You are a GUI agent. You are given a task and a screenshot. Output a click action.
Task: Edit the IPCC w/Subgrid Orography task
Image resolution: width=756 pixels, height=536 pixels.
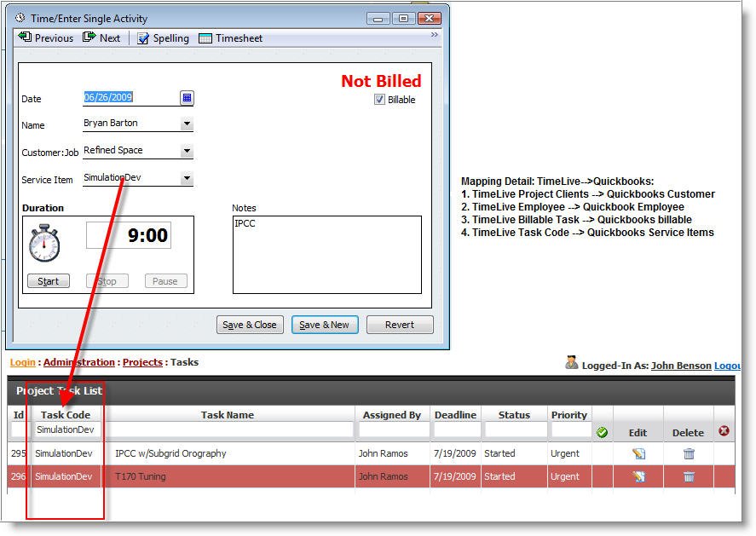click(638, 453)
